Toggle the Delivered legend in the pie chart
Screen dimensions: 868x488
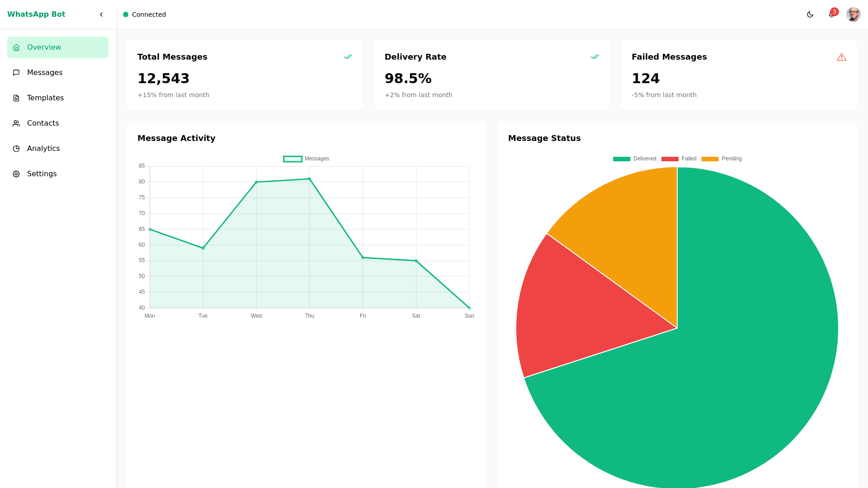pos(634,159)
